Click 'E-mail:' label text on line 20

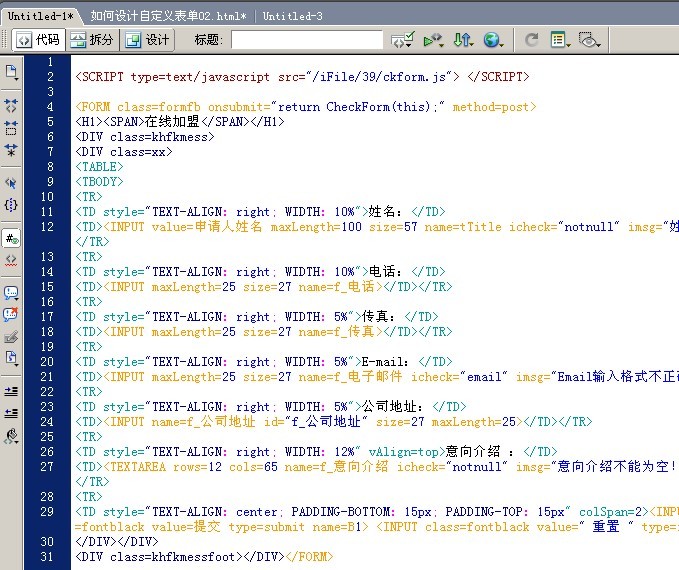click(x=385, y=362)
